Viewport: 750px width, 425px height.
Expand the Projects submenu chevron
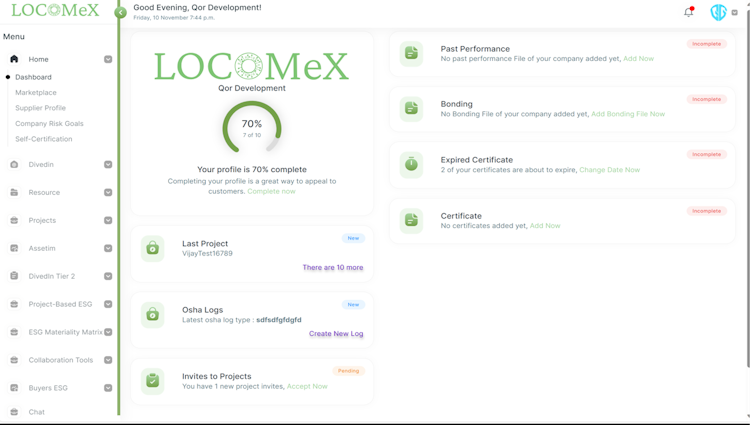[x=108, y=220]
